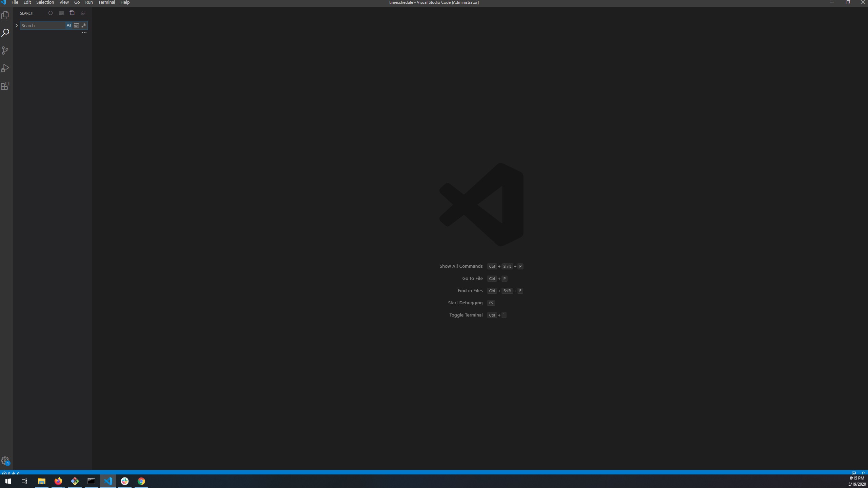Open the Edit menu
This screenshot has width=868, height=488.
(x=27, y=2)
